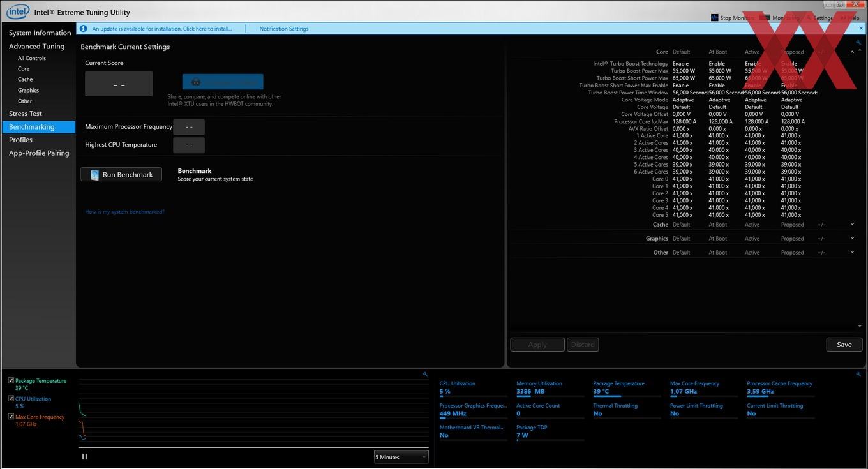
Task: Click the Apply button
Action: [x=537, y=345]
